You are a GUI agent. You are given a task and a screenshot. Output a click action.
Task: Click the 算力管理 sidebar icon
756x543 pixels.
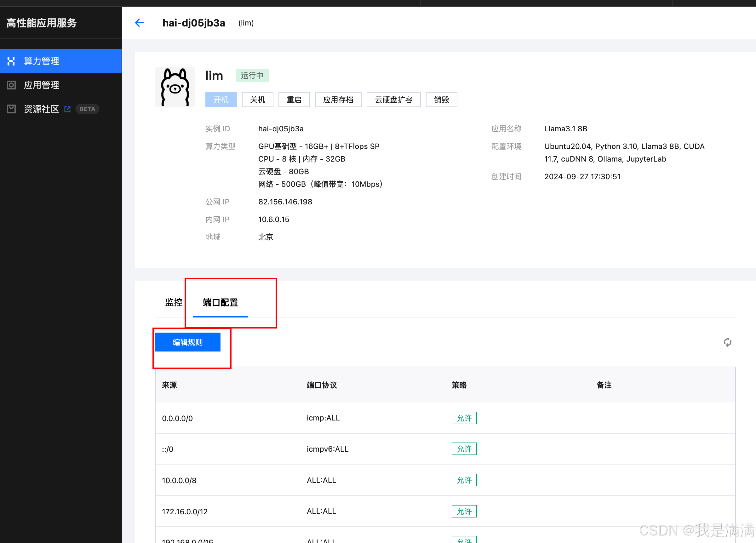tap(11, 61)
